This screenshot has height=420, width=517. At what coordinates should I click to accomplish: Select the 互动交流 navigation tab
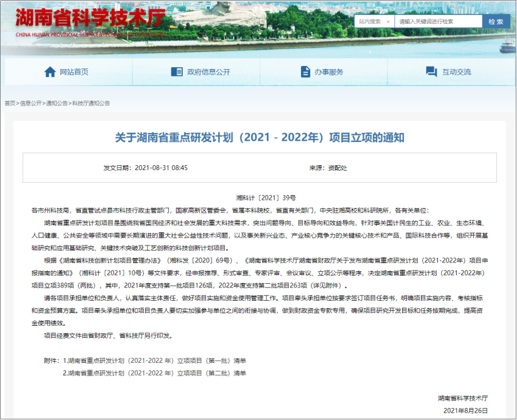[x=456, y=72]
